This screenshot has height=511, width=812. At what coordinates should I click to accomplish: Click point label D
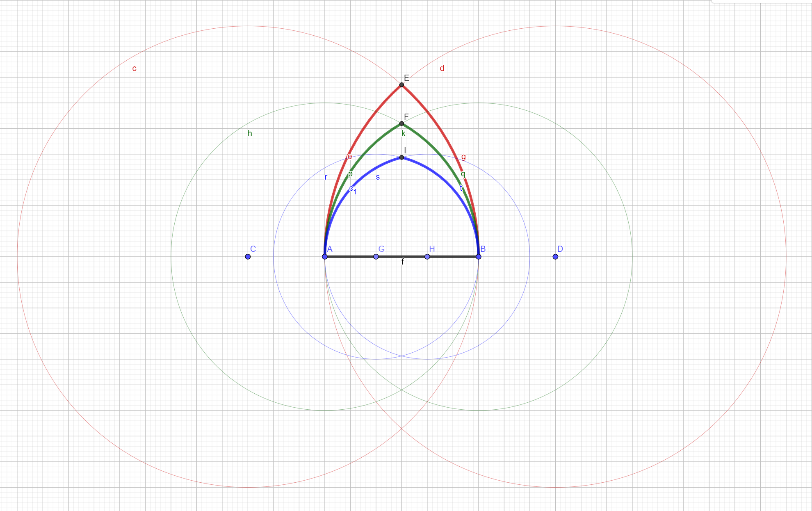pyautogui.click(x=560, y=249)
